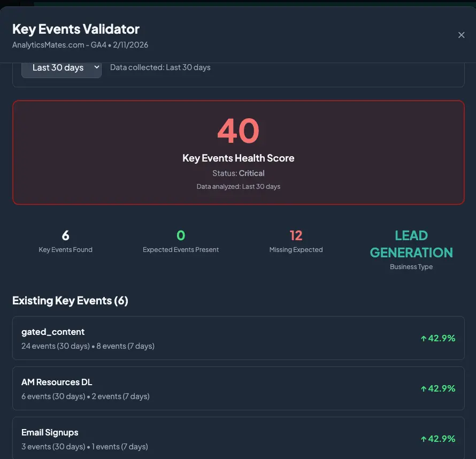Click the Key Events Health Score card

(x=238, y=152)
